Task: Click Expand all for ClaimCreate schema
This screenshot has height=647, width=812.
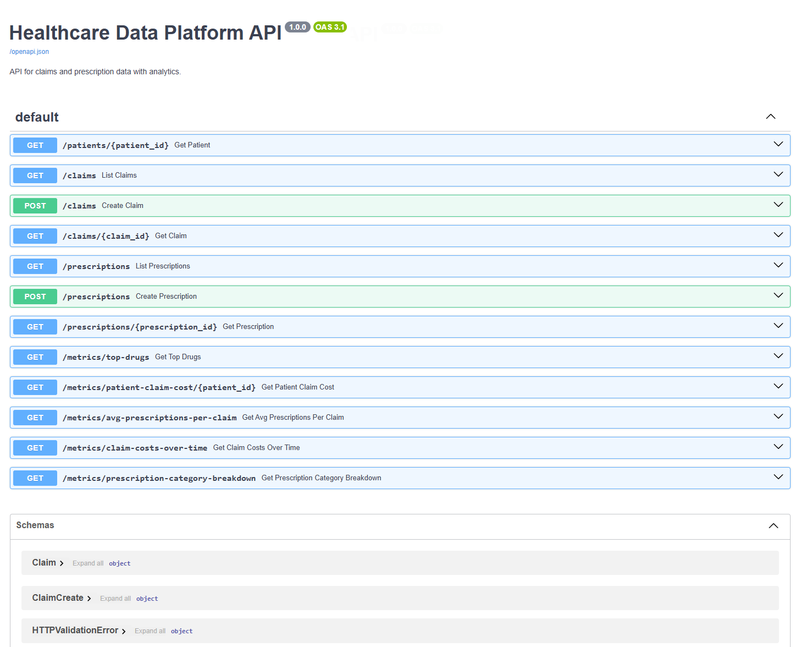Action: 115,599
